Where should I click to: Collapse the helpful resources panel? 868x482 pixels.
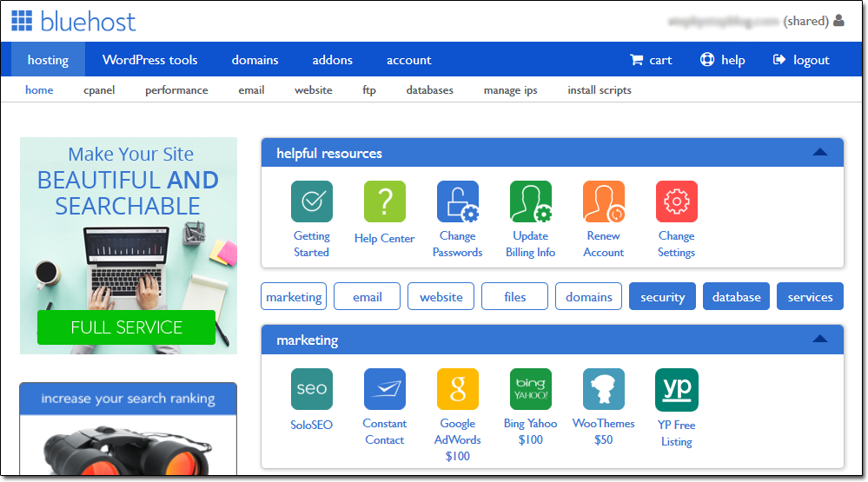coord(820,152)
